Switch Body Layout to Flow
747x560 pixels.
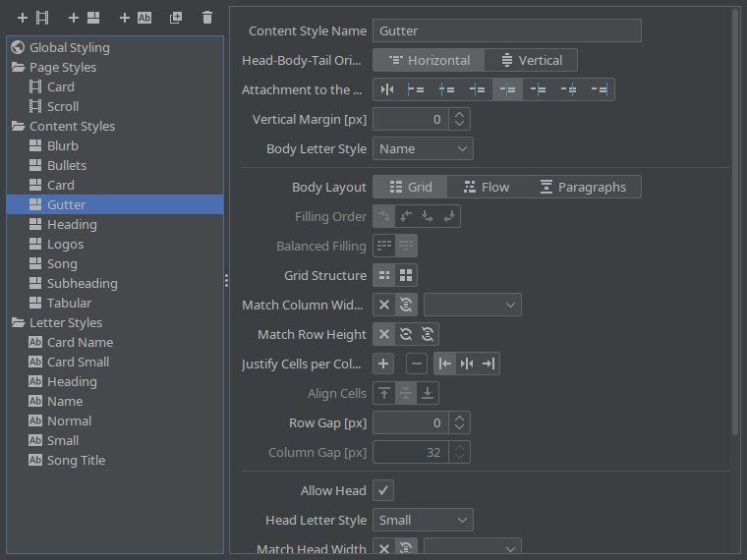click(487, 188)
